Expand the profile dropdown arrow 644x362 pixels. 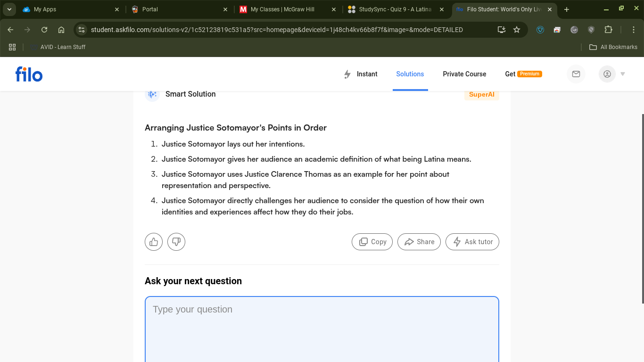coord(623,74)
